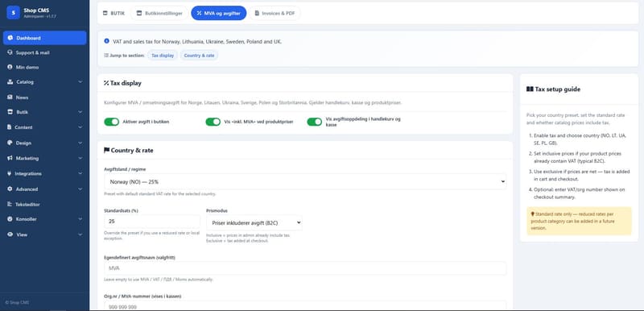This screenshot has width=644, height=311.
Task: Jump to the Country & rate section
Action: (x=199, y=55)
